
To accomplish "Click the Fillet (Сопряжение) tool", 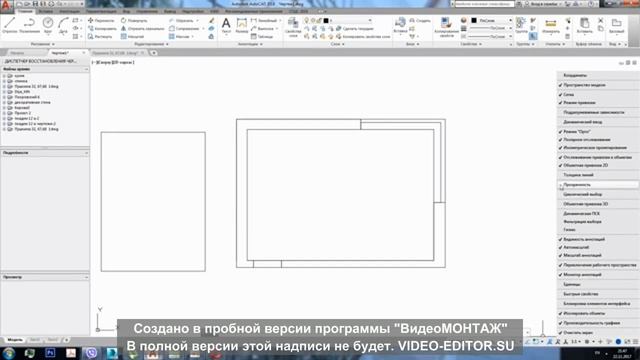I will pos(184,29).
